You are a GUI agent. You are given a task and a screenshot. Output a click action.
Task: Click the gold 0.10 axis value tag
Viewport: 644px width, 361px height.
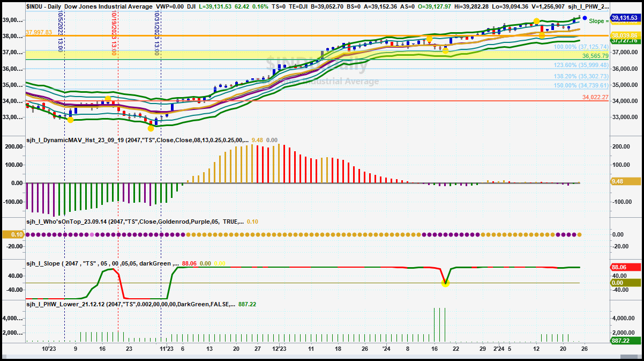tap(13, 234)
